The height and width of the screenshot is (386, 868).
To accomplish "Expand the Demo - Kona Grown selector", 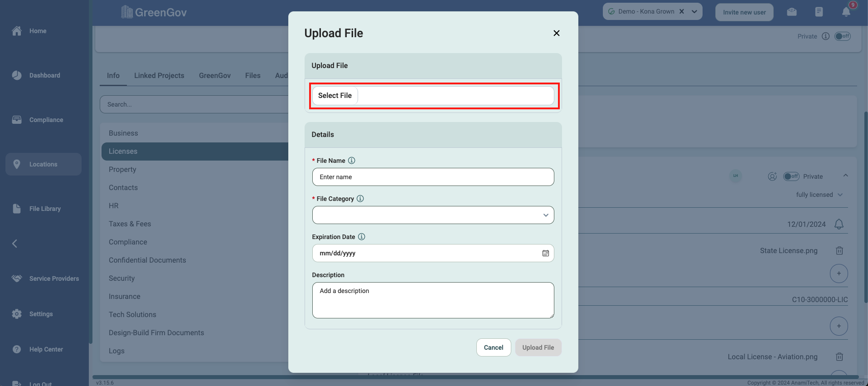I will click(694, 12).
